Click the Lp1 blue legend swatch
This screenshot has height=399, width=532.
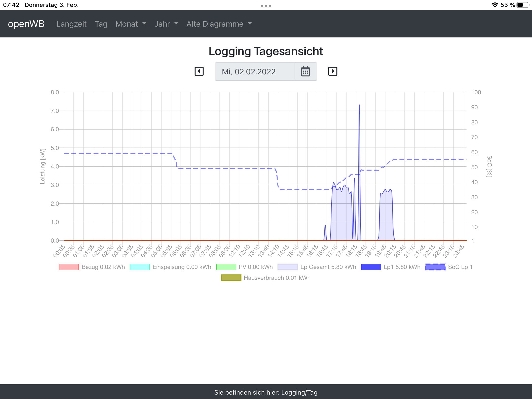(x=371, y=267)
